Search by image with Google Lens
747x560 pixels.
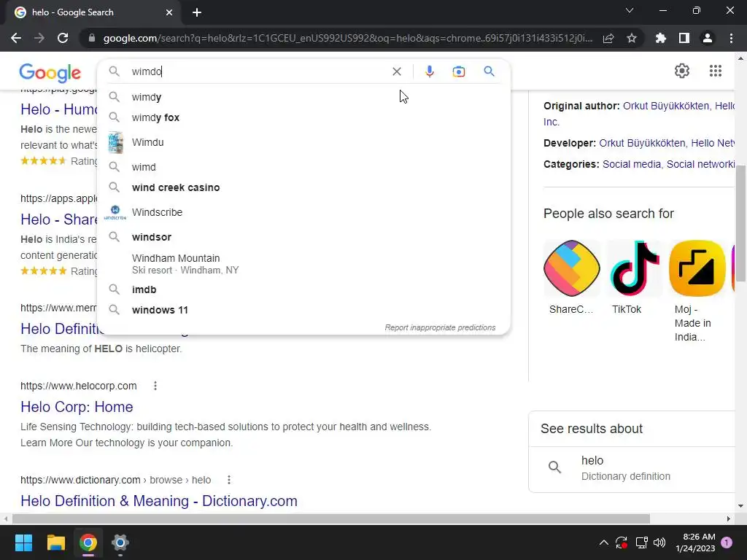click(x=459, y=71)
